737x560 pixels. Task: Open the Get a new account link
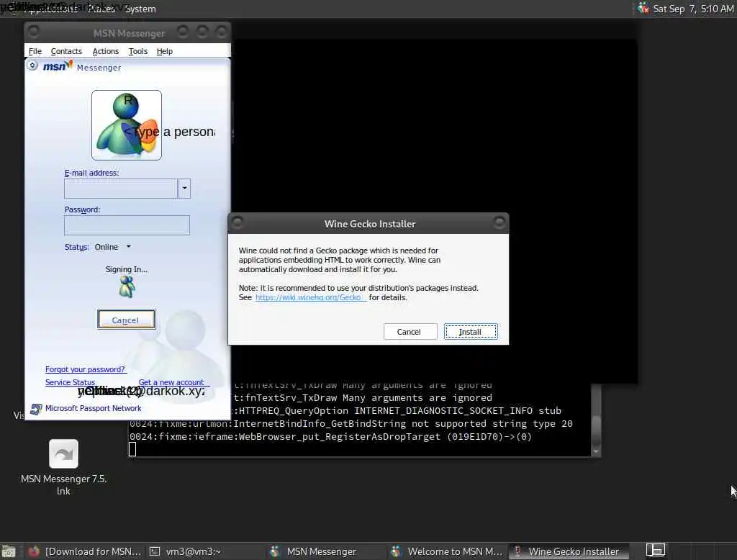pyautogui.click(x=171, y=382)
